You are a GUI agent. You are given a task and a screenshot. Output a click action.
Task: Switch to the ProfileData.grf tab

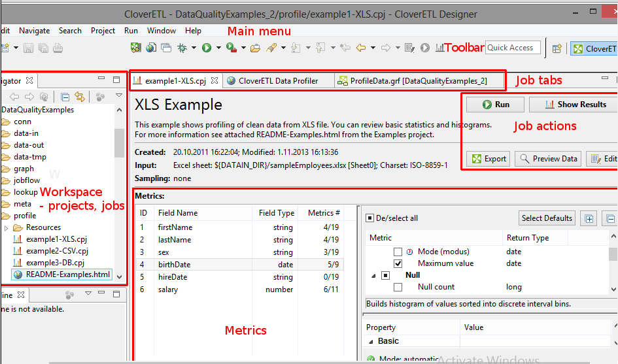coord(419,81)
